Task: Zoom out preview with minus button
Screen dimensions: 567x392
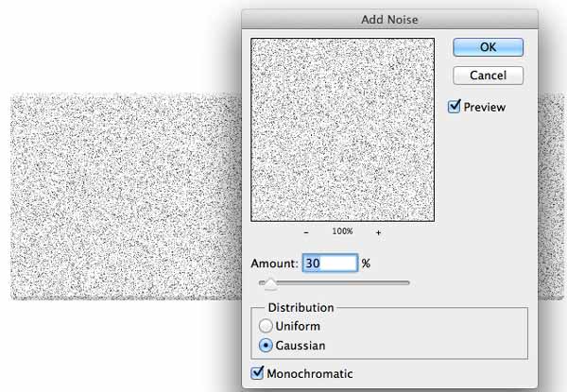Action: 306,232
